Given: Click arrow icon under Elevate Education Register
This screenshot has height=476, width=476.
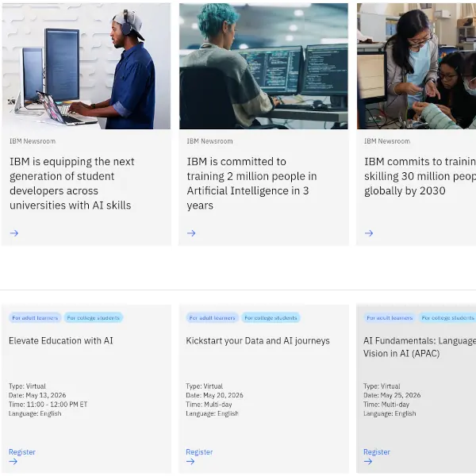Looking at the screenshot, I should (x=13, y=462).
